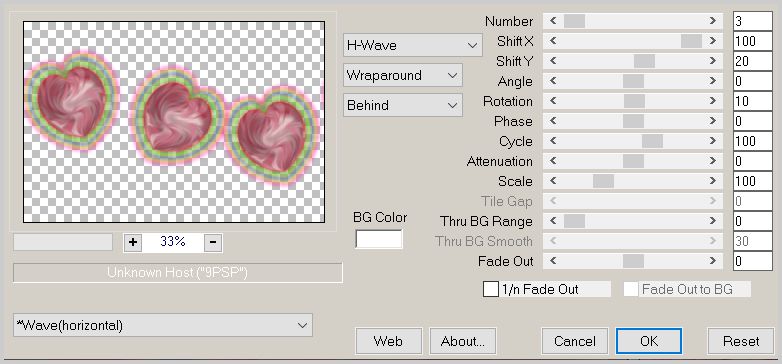Expand the Behind dropdown
Viewport: 782px width, 364px height.
click(x=402, y=105)
